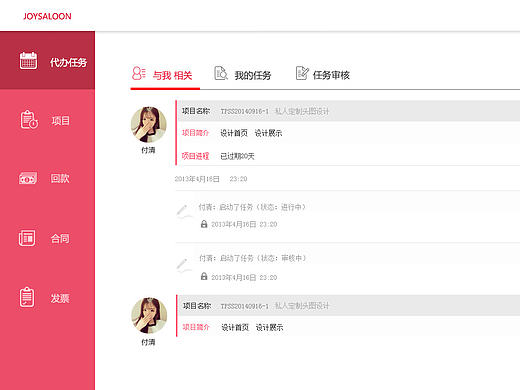Open the 代办任务 calendar icon in sidebar
The height and width of the screenshot is (390, 520).
tap(28, 61)
